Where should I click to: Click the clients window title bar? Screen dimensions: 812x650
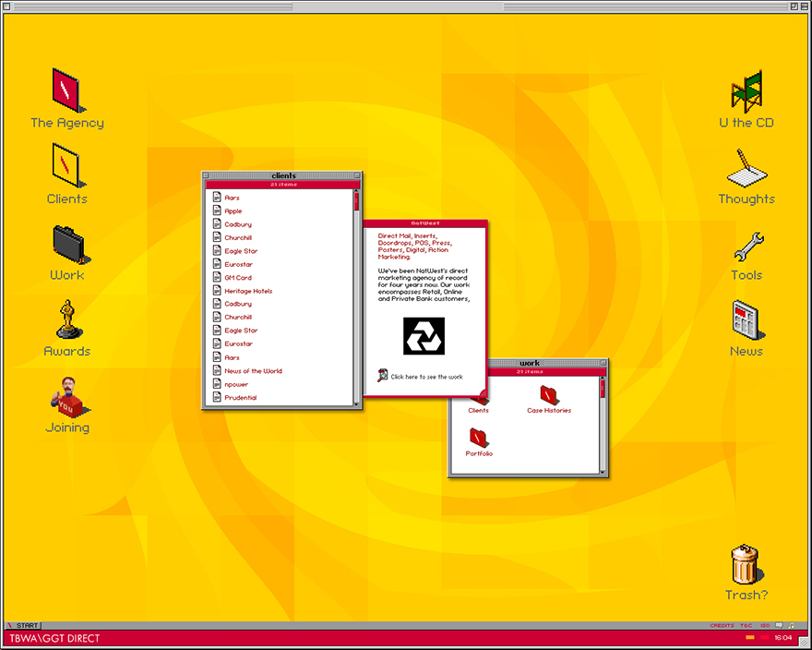tap(282, 175)
